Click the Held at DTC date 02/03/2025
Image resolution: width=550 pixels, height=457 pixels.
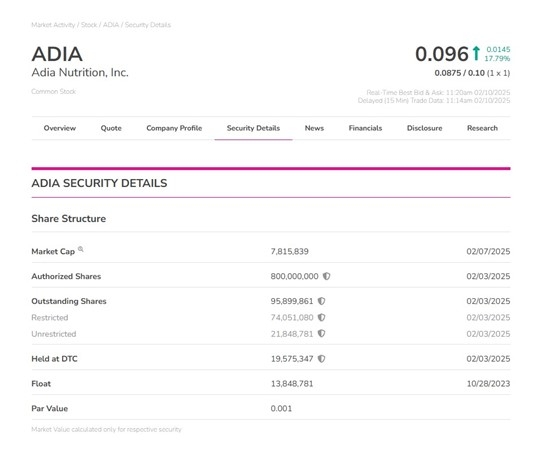point(488,359)
